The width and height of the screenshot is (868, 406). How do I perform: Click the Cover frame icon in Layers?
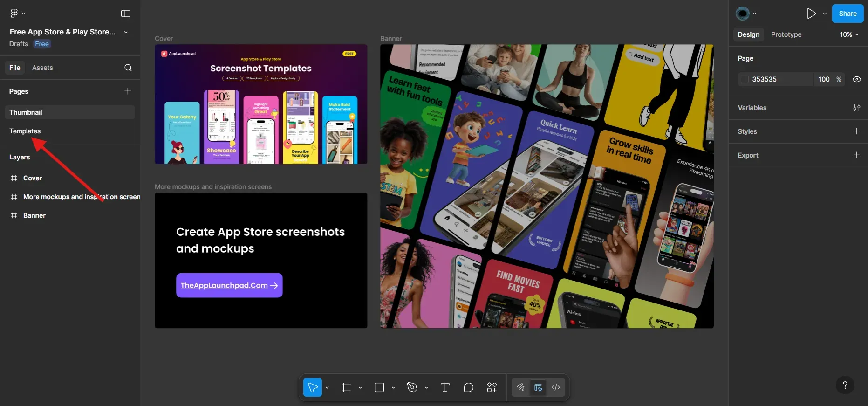point(14,178)
